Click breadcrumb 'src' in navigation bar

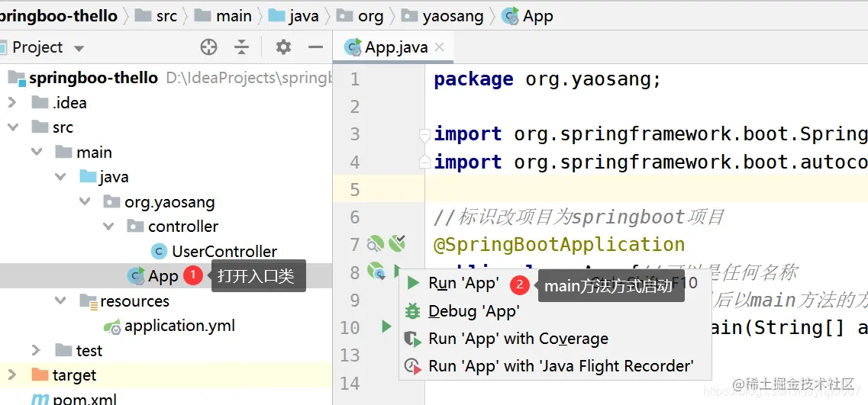[x=166, y=16]
